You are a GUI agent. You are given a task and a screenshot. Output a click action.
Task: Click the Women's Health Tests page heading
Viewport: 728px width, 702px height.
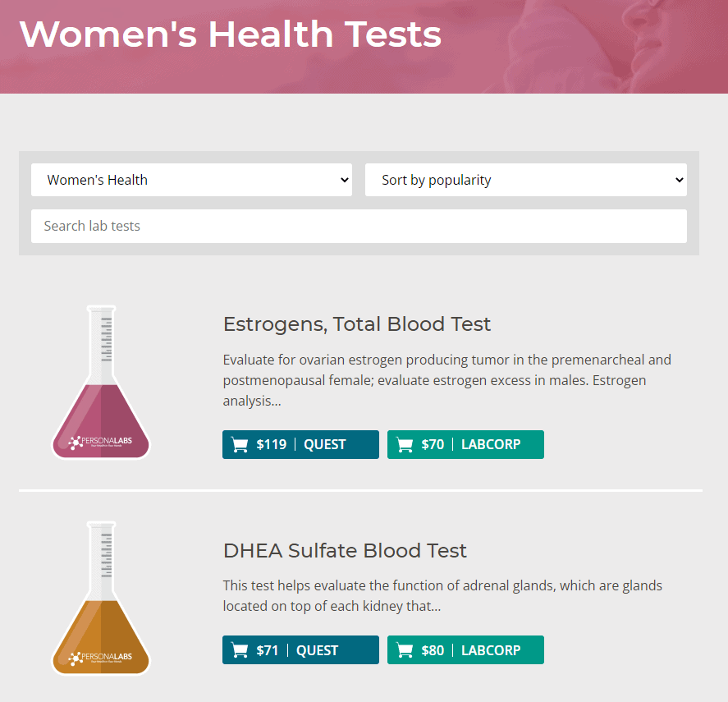click(x=231, y=34)
